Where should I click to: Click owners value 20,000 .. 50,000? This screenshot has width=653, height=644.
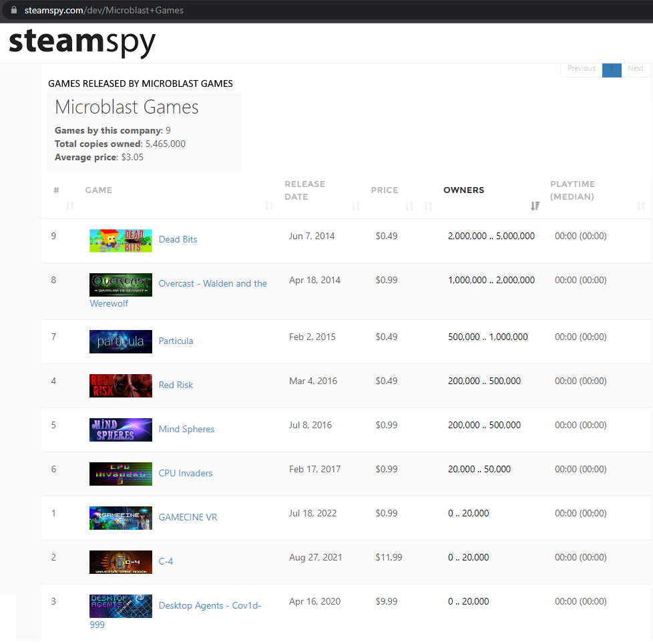[479, 470]
